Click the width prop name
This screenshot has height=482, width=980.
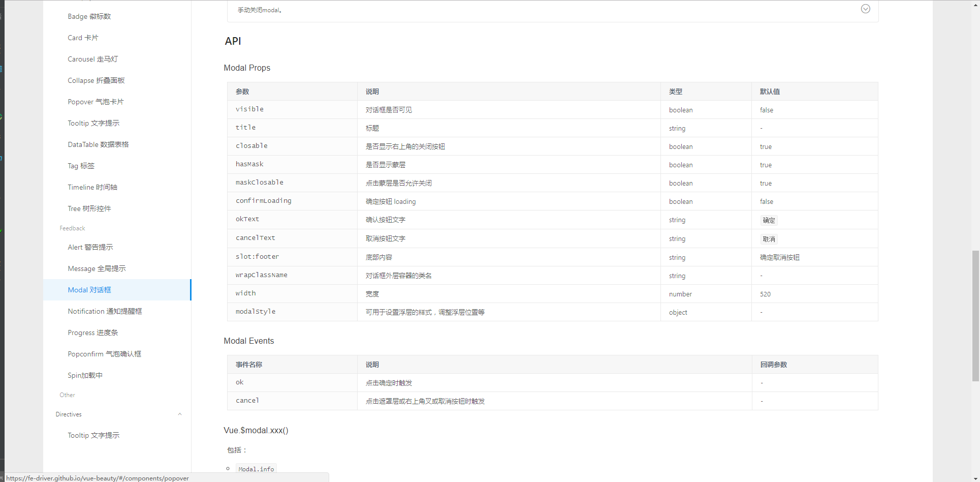[245, 293]
